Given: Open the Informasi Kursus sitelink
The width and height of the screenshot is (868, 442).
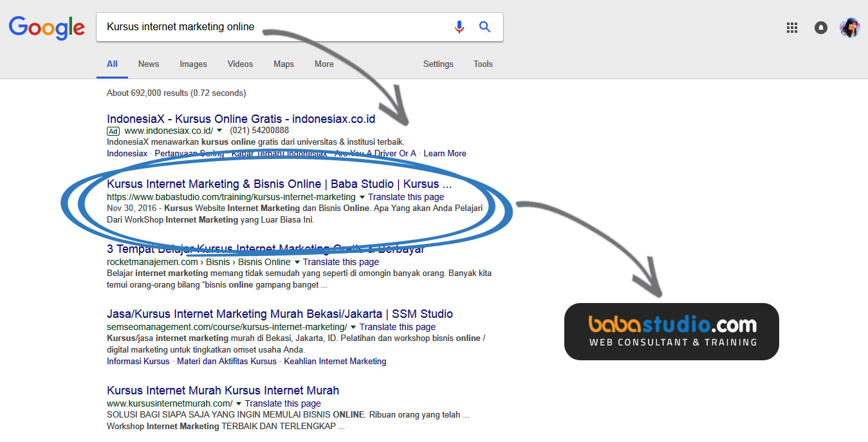Looking at the screenshot, I should [x=138, y=361].
